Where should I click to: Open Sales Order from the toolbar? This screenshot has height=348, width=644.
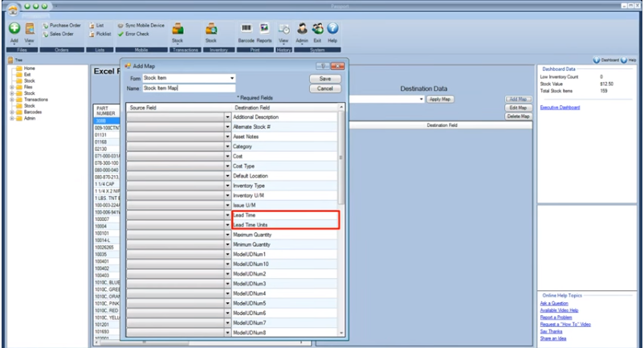coord(58,34)
